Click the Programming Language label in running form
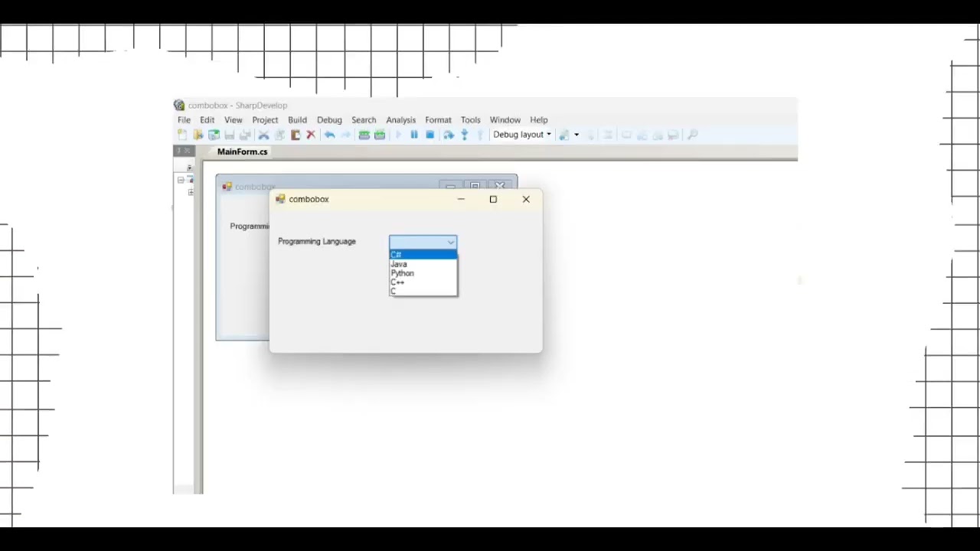The image size is (980, 551). tap(317, 242)
